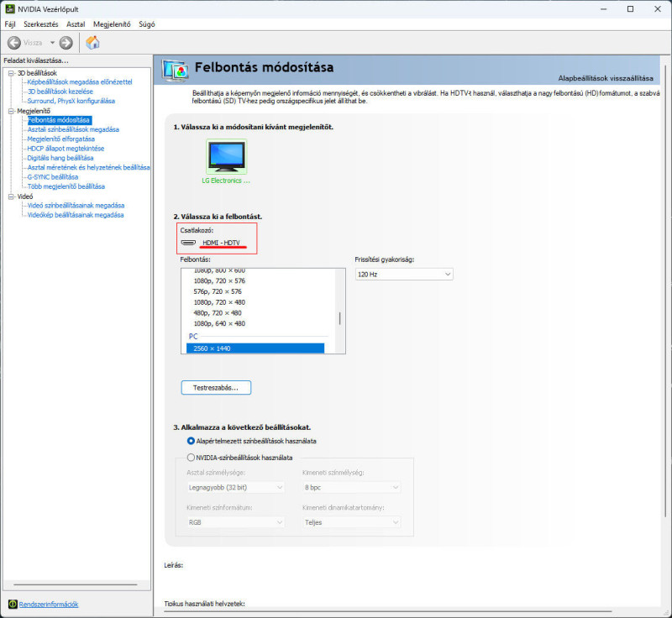The height and width of the screenshot is (618, 672).
Task: Open Asztal méretének és helyzetének beállítása
Action: pos(89,167)
